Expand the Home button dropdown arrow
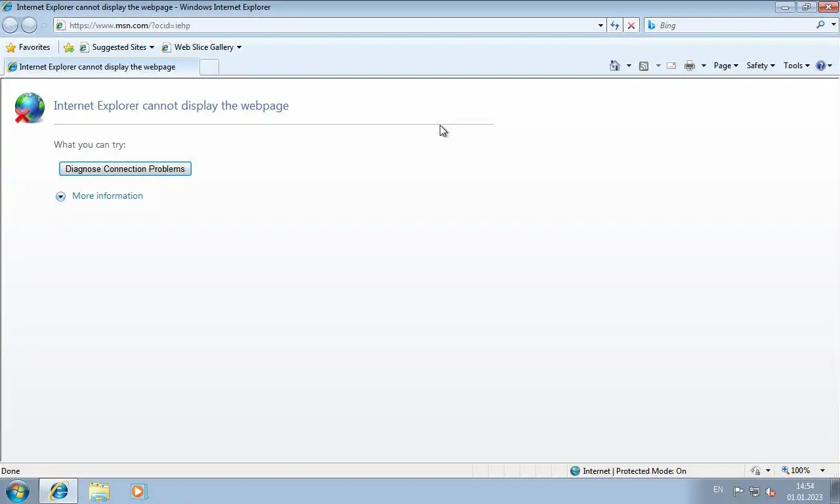Screen dimensions: 840x504 point(629,66)
